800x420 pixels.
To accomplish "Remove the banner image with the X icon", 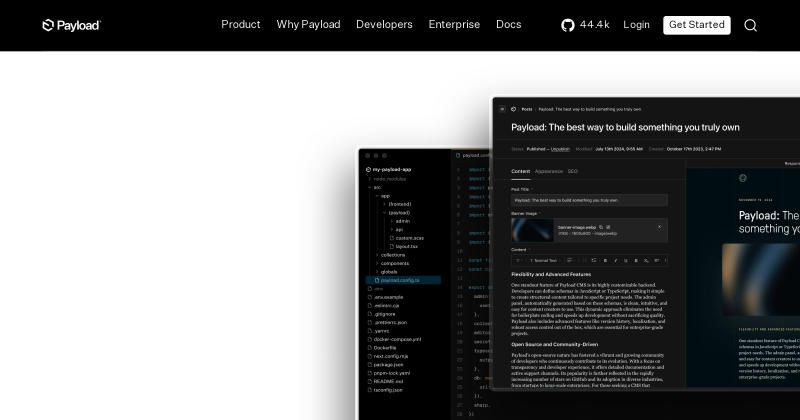I will coord(659,227).
